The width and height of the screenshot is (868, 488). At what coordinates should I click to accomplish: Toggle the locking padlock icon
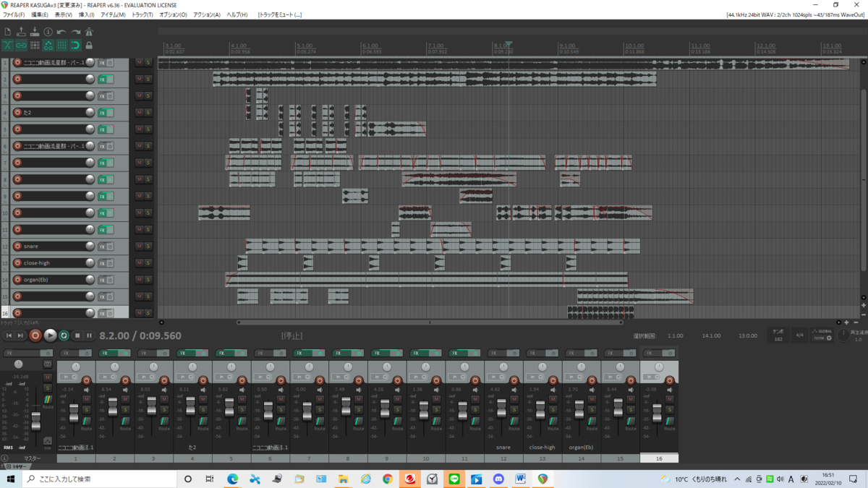[89, 46]
